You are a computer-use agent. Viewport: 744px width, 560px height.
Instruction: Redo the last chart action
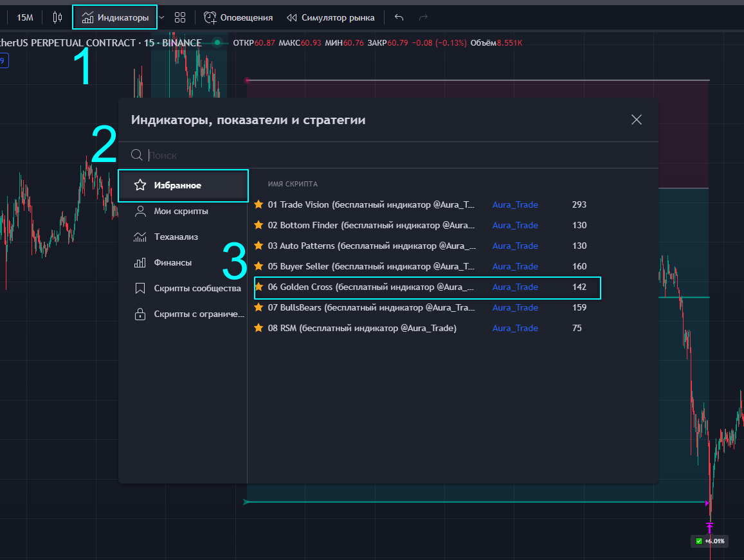pos(423,17)
